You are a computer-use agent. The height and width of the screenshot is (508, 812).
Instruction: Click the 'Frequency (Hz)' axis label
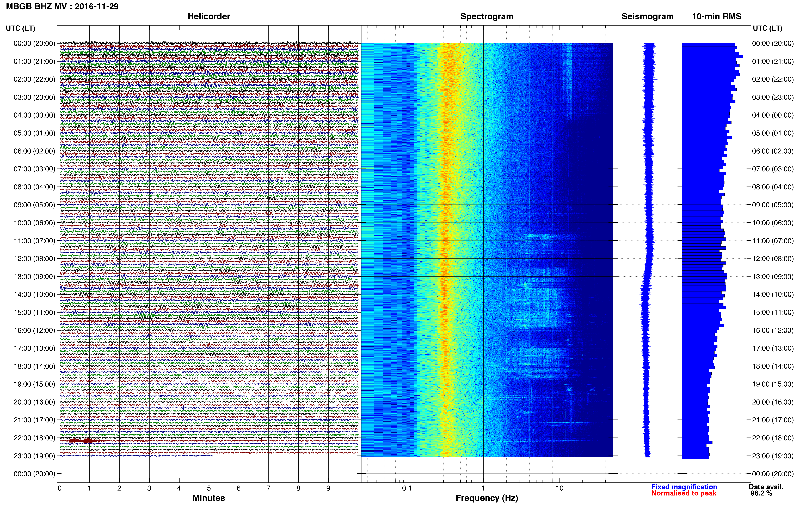pos(487,498)
